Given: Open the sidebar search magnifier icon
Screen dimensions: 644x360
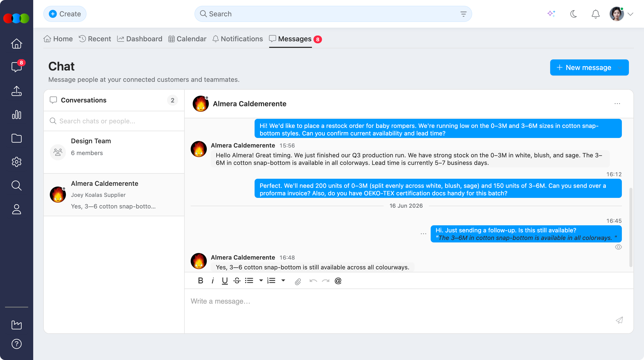Looking at the screenshot, I should 17,186.
